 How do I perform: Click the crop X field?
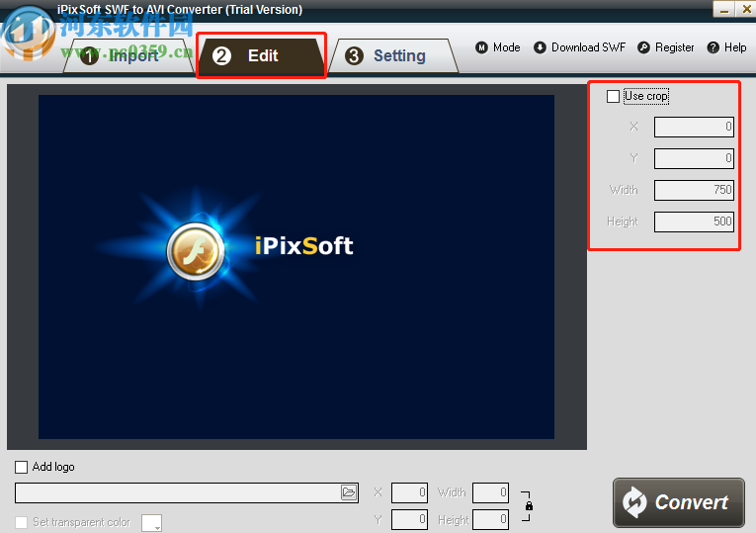tap(694, 127)
